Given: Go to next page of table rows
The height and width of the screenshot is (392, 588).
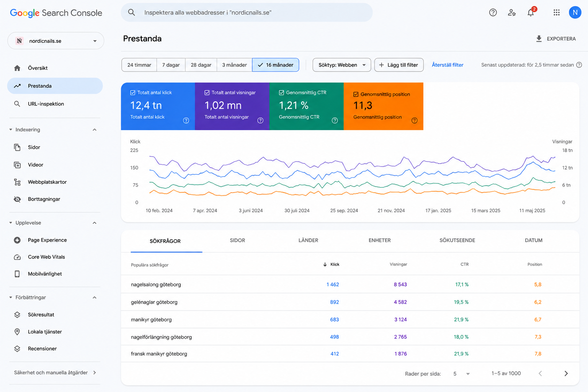Looking at the screenshot, I should click(x=566, y=374).
